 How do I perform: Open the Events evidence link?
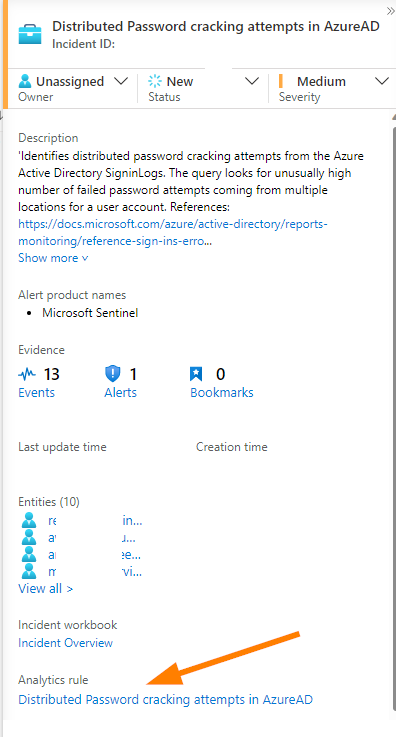coord(36,392)
